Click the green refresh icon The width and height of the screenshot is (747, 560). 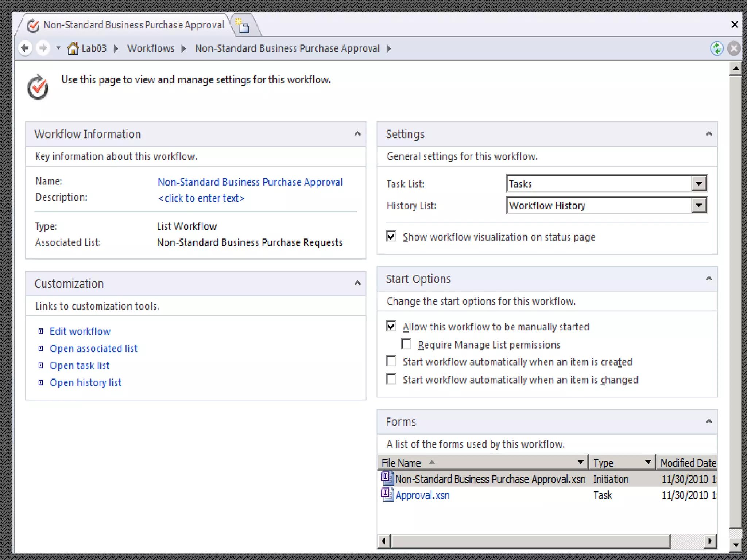[x=717, y=48]
